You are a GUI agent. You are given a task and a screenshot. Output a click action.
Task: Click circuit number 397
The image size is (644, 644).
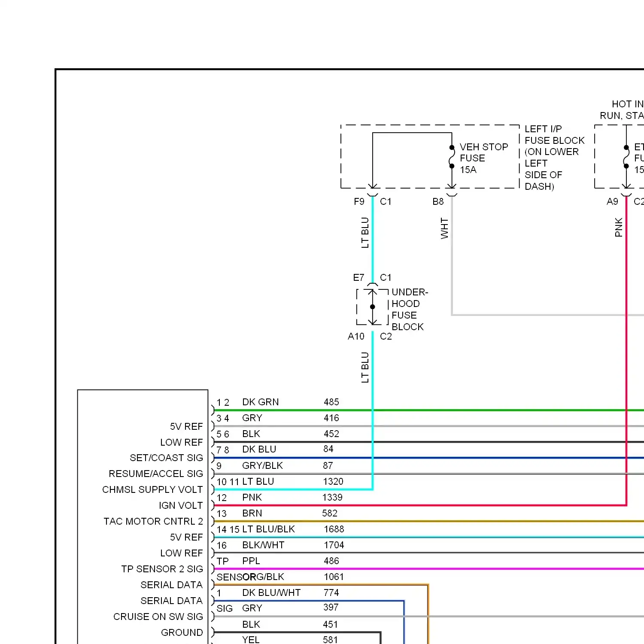tap(331, 607)
